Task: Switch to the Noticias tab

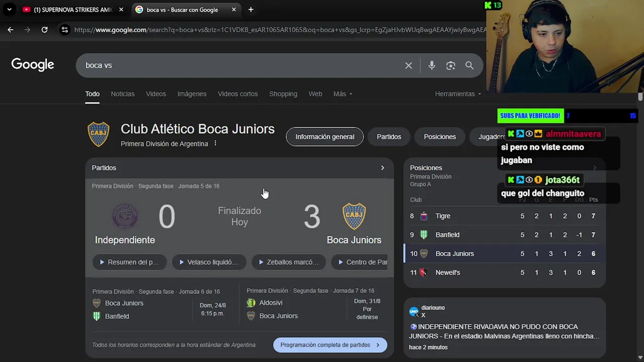Action: (x=123, y=94)
